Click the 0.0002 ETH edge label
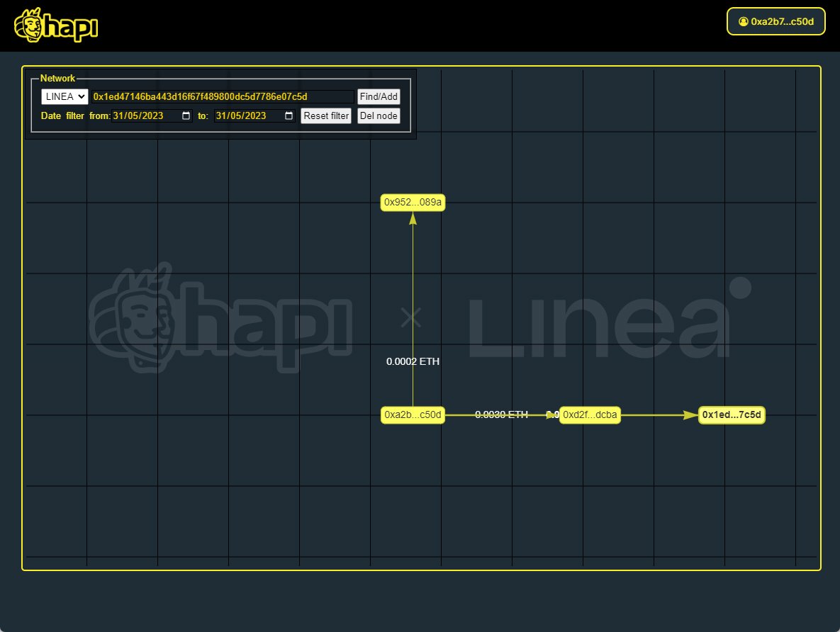 [413, 361]
